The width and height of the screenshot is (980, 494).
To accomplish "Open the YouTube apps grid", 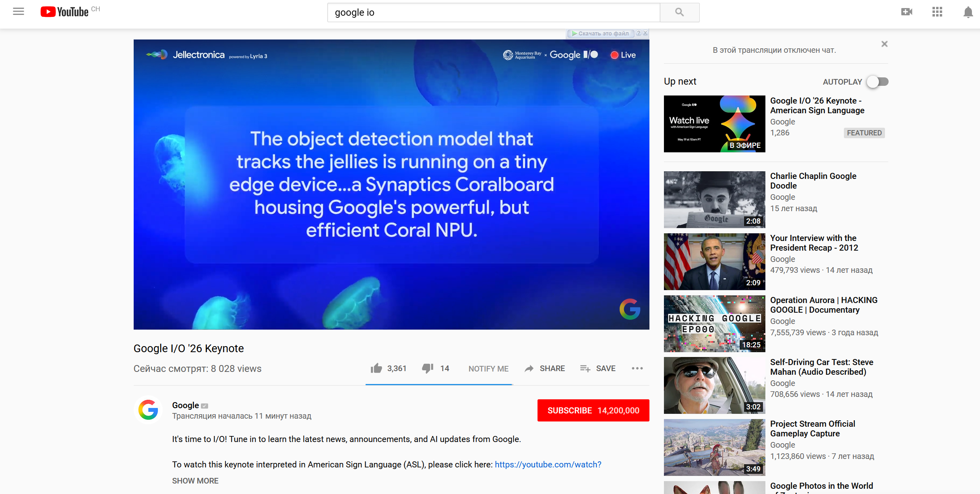I will [937, 12].
